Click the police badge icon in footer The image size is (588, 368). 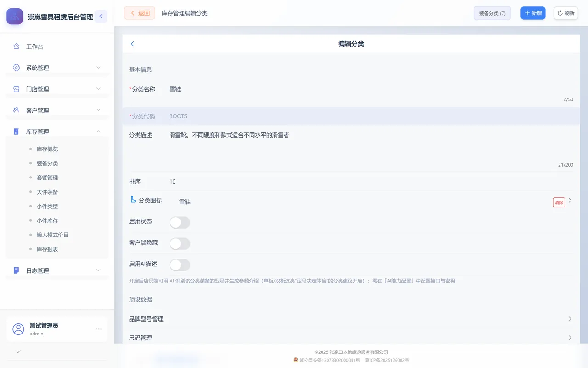pos(296,360)
